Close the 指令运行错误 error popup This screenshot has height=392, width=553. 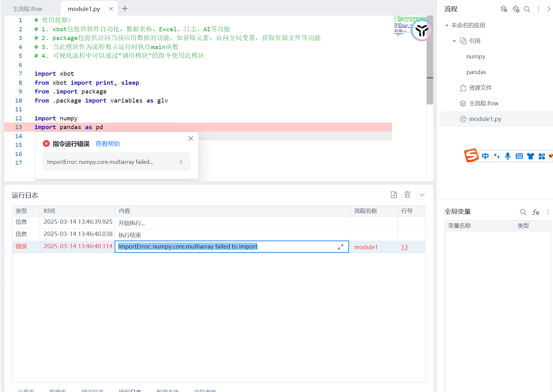[x=191, y=138]
